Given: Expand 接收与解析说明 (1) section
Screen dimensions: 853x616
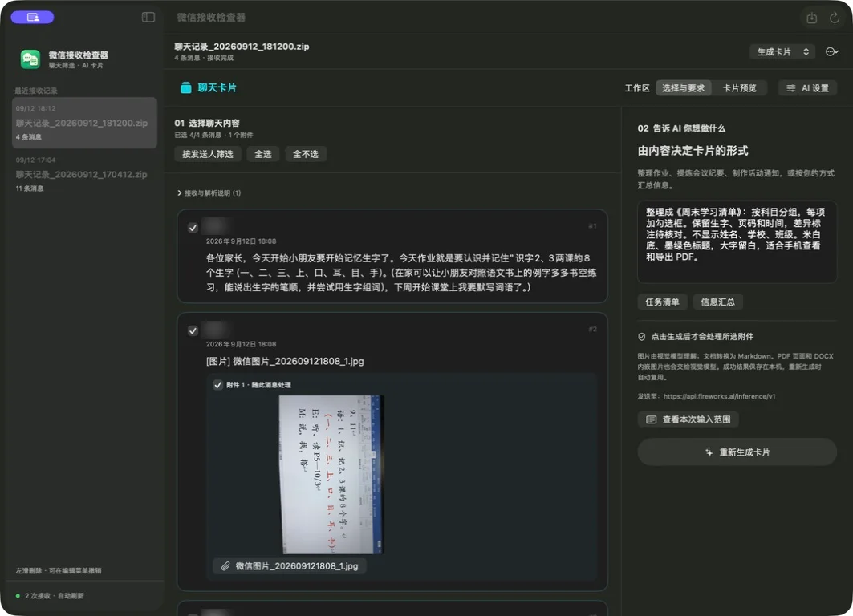Looking at the screenshot, I should [x=209, y=193].
